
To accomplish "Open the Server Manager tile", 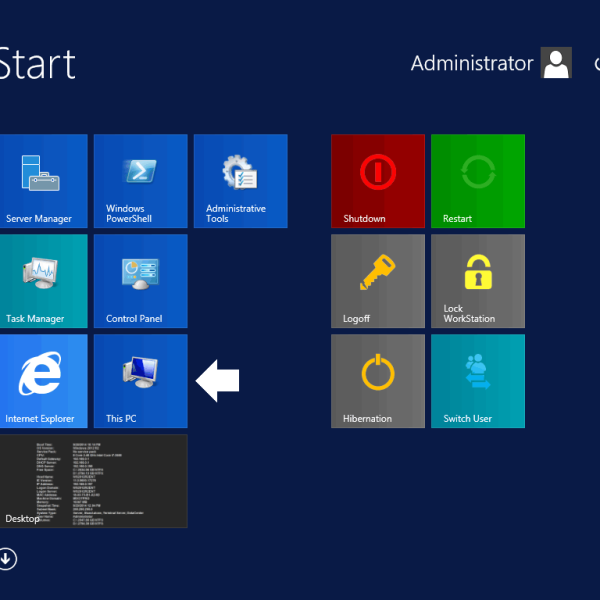I will point(43,181).
